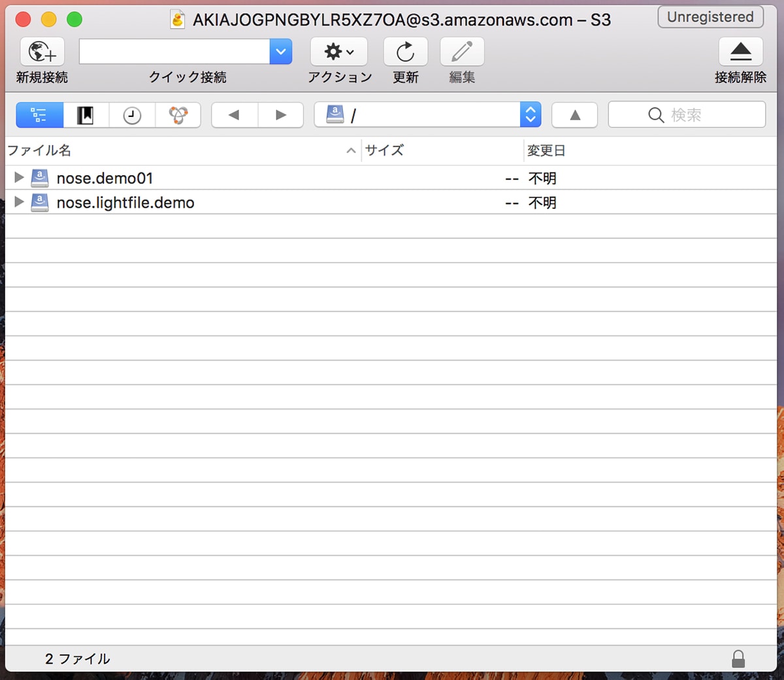Click 不明 date in nose.lightfile.demo row
The image size is (784, 680).
pos(542,202)
